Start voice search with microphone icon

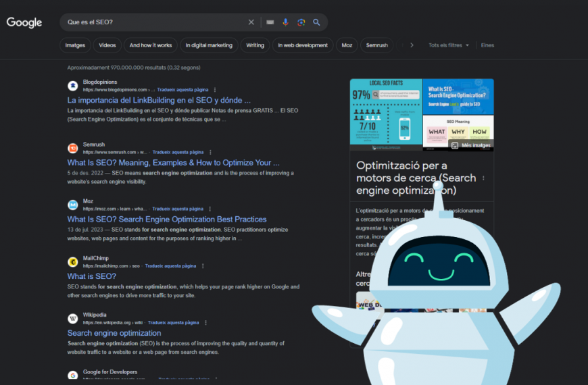click(285, 22)
